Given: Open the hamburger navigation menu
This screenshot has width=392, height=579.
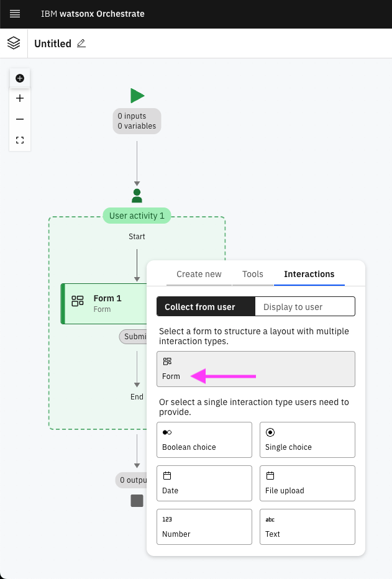Looking at the screenshot, I should tap(15, 14).
